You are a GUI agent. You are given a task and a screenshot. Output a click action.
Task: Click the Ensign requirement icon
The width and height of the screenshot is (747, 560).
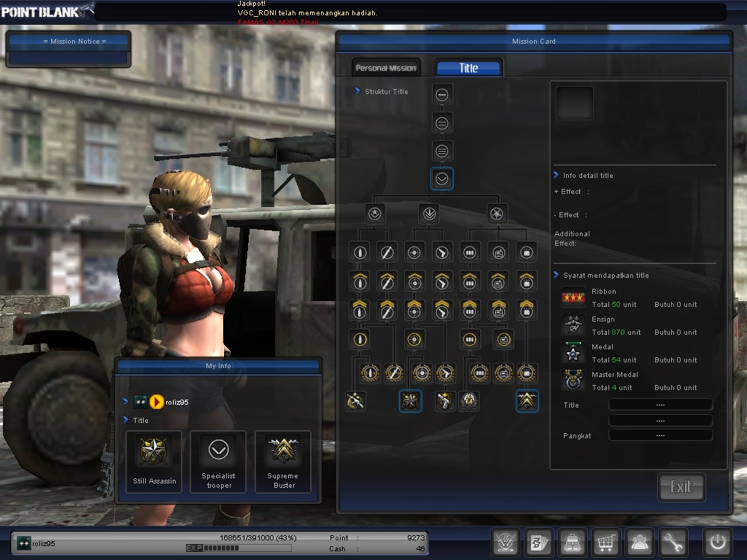pos(573,325)
